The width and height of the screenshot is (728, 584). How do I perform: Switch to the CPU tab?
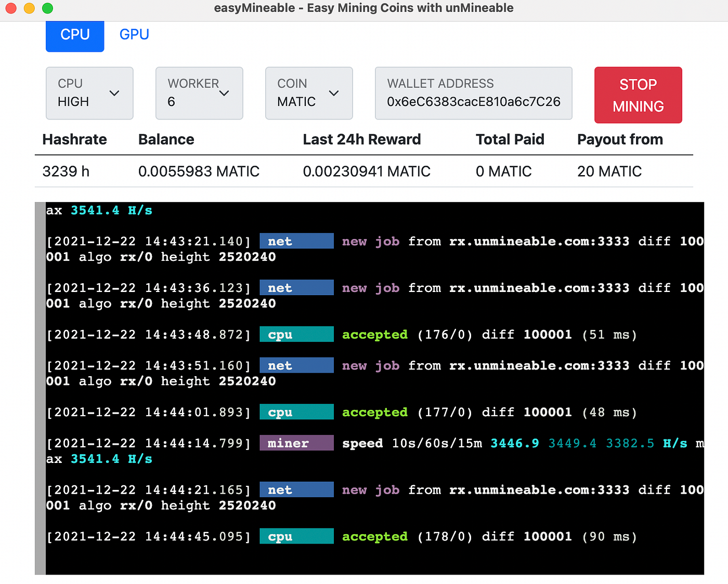(75, 35)
